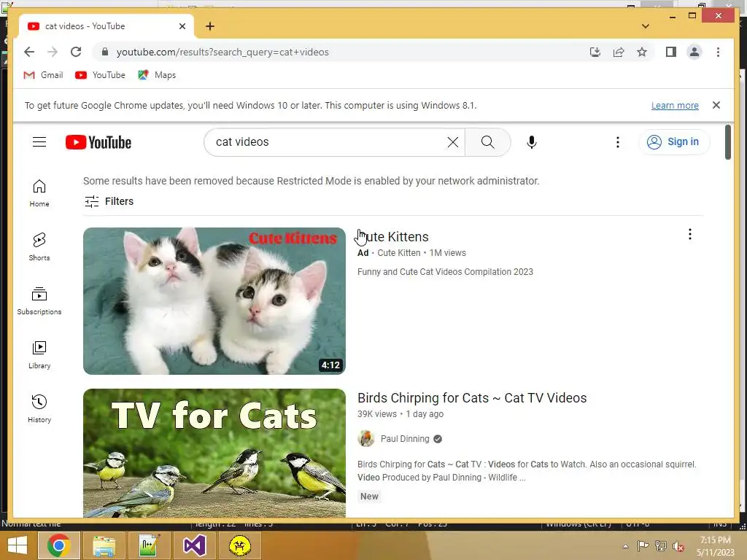Clear the search box with the X

point(452,142)
